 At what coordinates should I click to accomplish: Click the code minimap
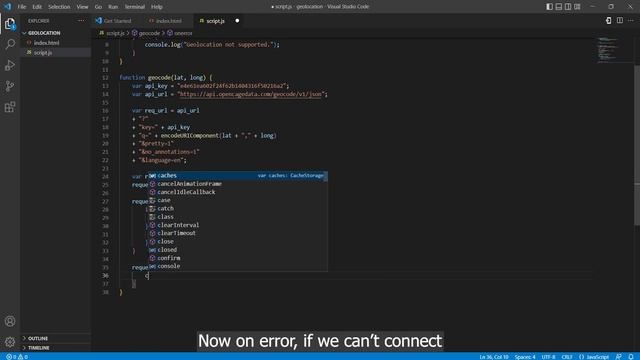click(x=614, y=50)
